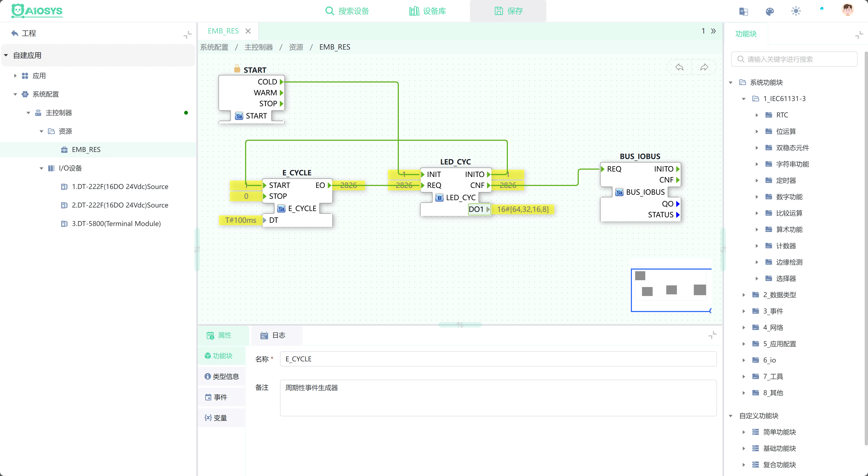Open the user avatar menu
Image resolution: width=868 pixels, height=476 pixels.
coord(848,10)
